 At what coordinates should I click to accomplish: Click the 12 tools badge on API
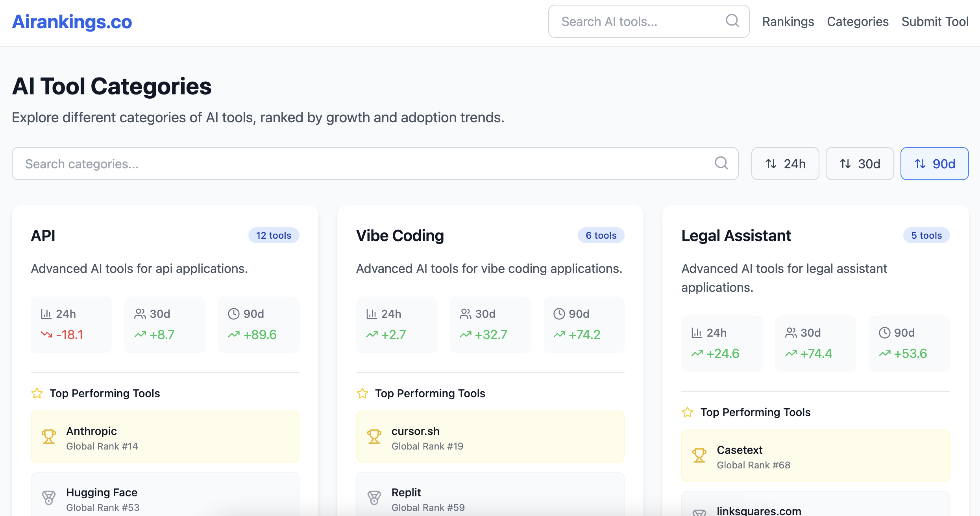274,236
